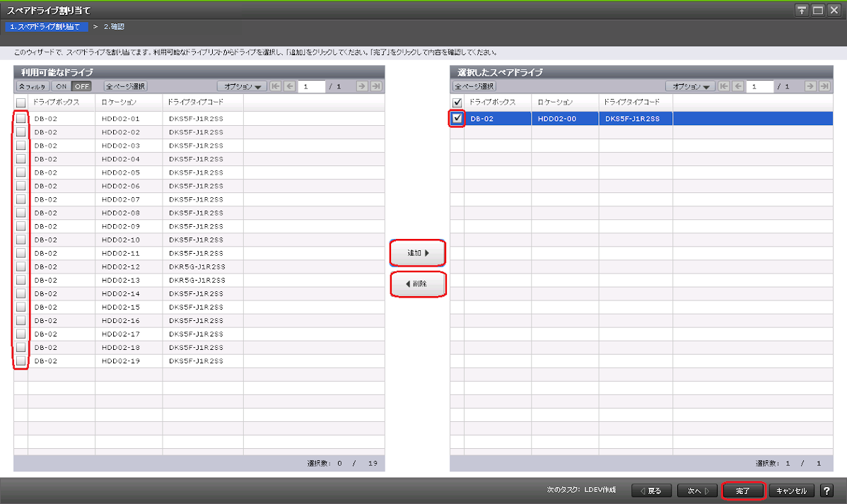The height and width of the screenshot is (504, 847).
Task: Go to previous page in selected spare drives
Action: [738, 86]
